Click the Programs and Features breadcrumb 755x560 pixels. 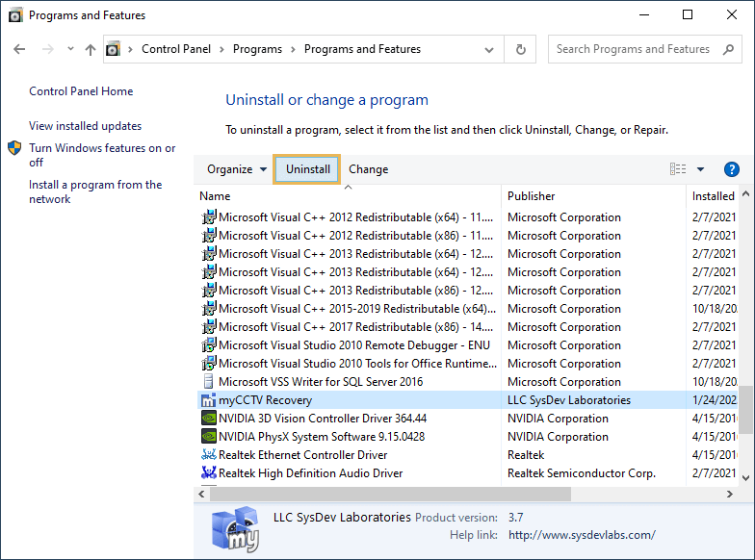[x=362, y=49]
